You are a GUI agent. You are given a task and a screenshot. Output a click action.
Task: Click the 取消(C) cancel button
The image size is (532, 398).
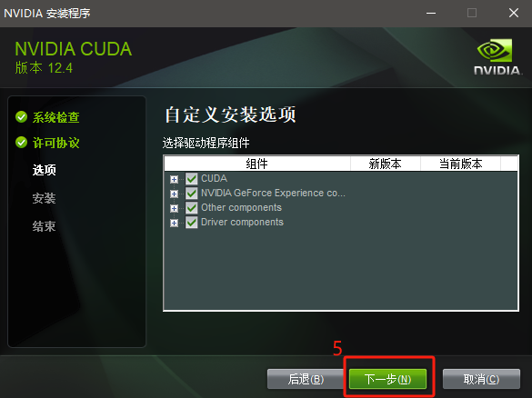point(481,379)
